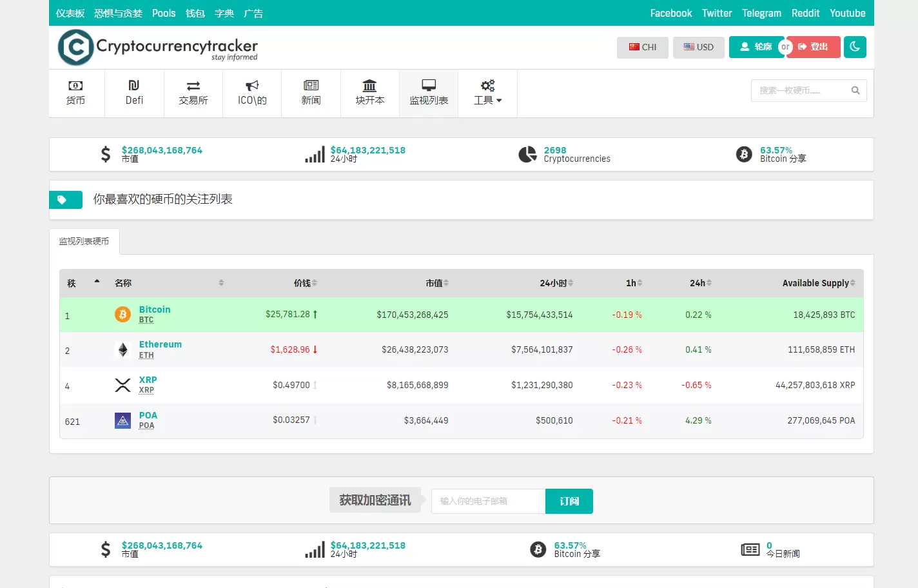Click bottom market cap dollar icon
This screenshot has height=588, width=918.
point(106,549)
